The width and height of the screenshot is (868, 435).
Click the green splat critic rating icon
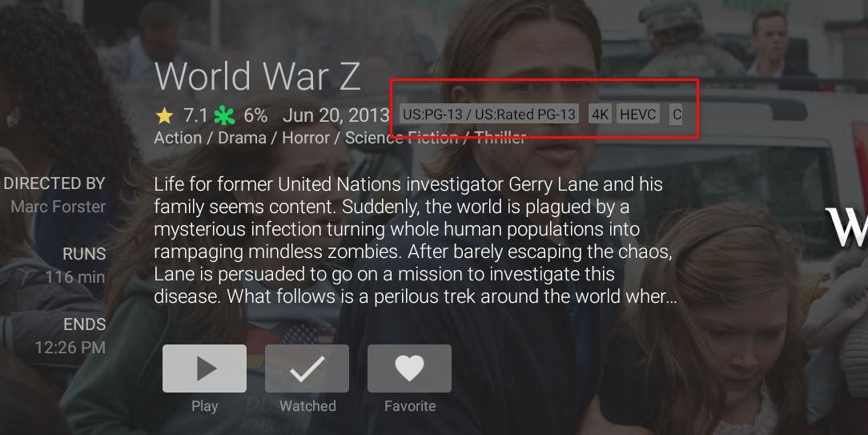pyautogui.click(x=224, y=115)
